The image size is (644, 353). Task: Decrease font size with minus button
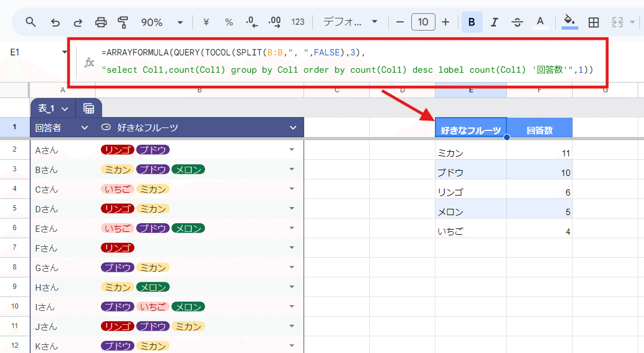[400, 22]
